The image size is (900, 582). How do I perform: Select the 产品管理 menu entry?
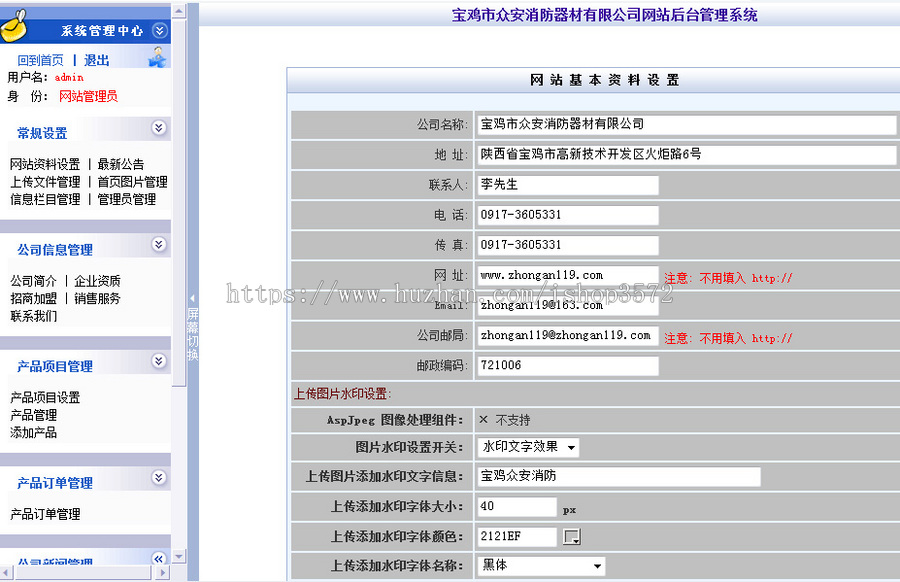click(31, 414)
